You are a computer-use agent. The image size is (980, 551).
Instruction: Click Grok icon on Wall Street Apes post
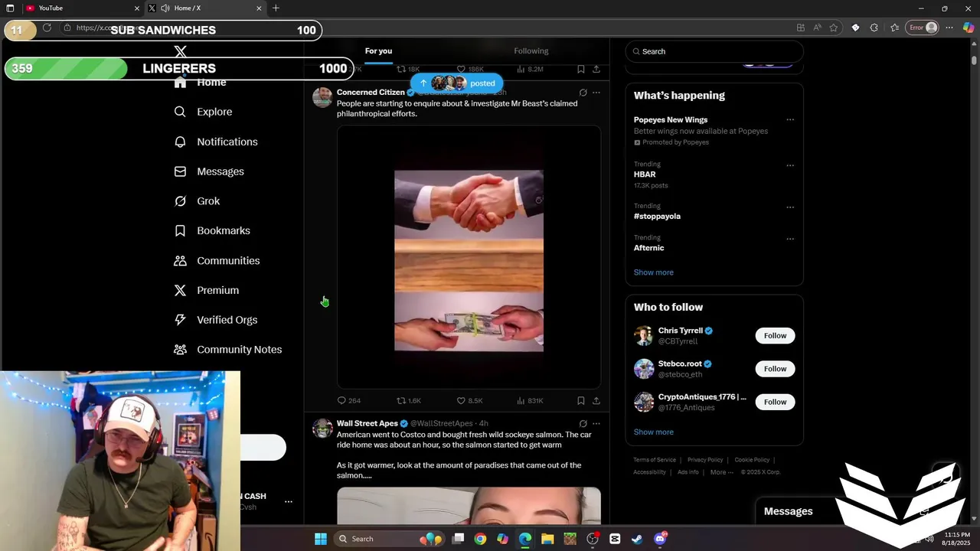(x=583, y=423)
